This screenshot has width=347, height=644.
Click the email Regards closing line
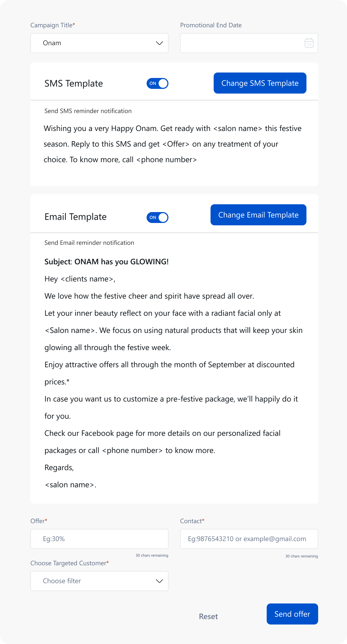(x=59, y=468)
